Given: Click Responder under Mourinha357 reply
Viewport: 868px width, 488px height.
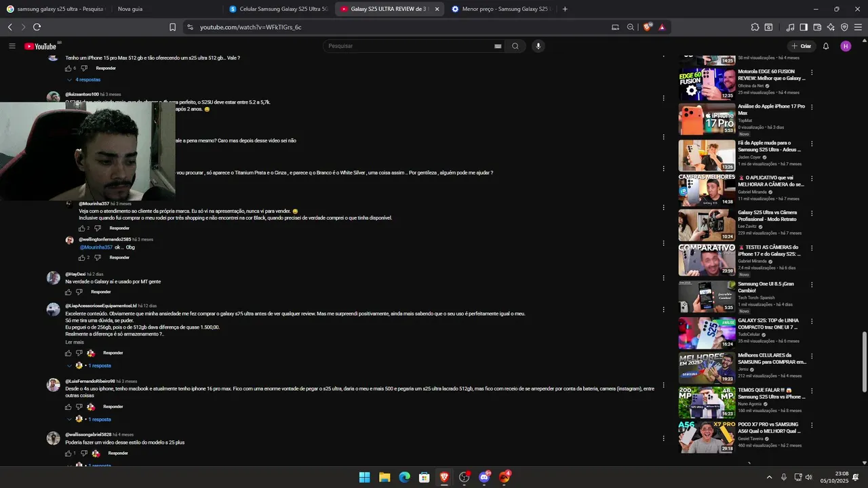Looking at the screenshot, I should 119,228.
